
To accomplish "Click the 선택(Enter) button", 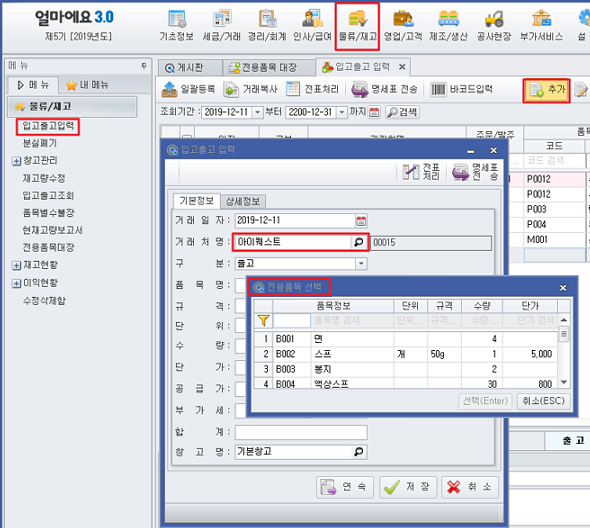I will tap(485, 401).
